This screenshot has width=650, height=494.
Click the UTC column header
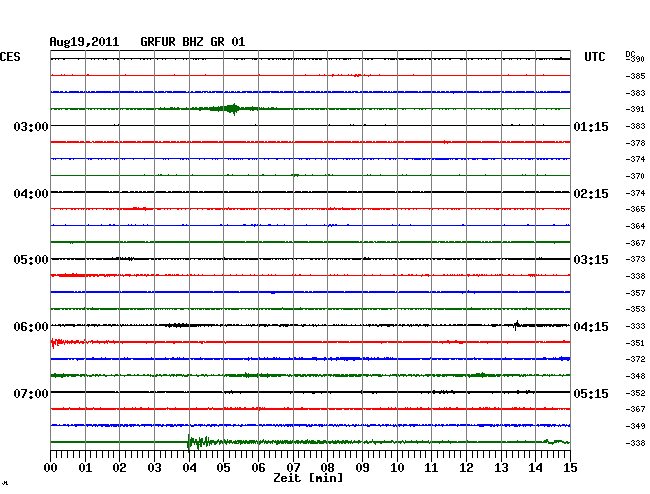594,57
